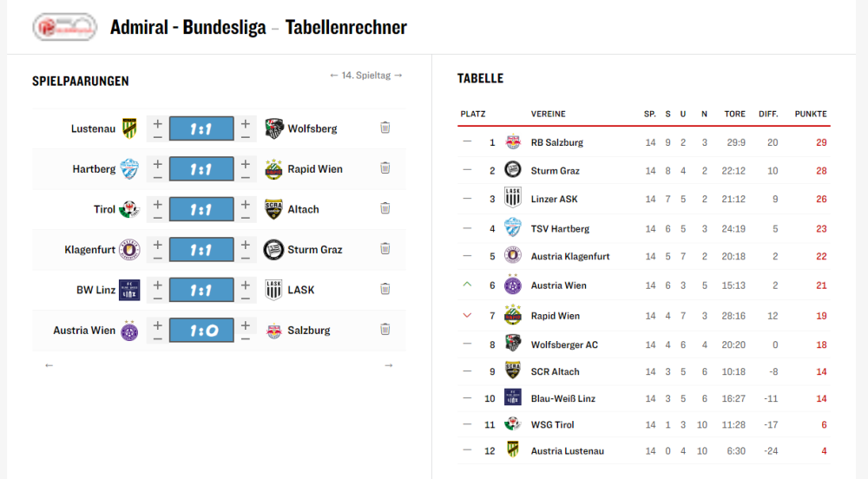Remove the Tirol vs Altach prediction
Image resolution: width=868 pixels, height=479 pixels.
[x=385, y=208]
